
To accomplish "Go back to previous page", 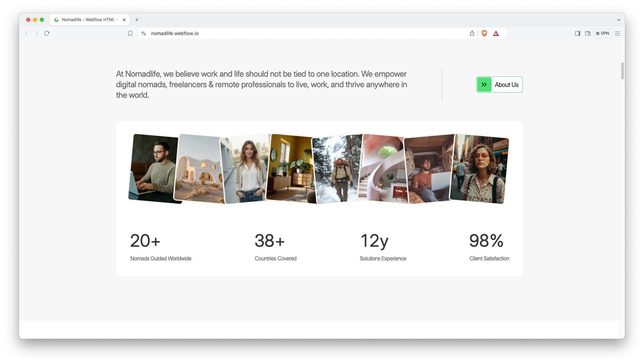I will tap(27, 33).
